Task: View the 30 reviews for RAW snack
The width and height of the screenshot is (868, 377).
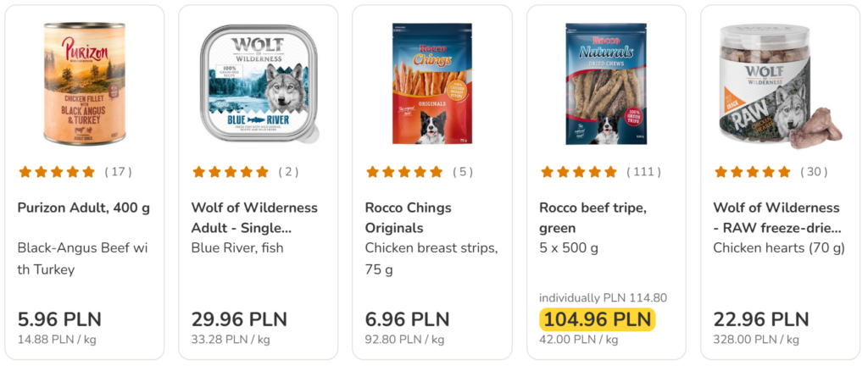Action: click(815, 172)
